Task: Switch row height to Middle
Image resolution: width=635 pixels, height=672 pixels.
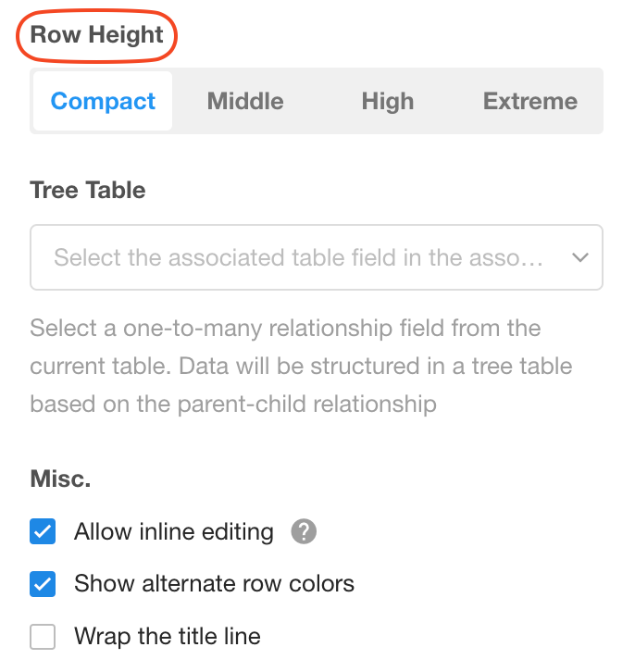Action: click(x=245, y=101)
